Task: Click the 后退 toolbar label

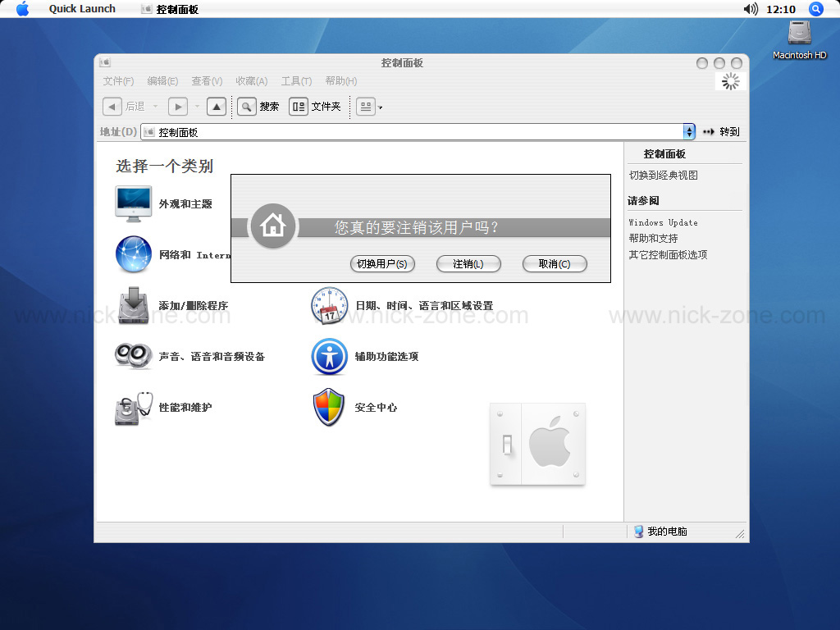Action: coord(135,107)
